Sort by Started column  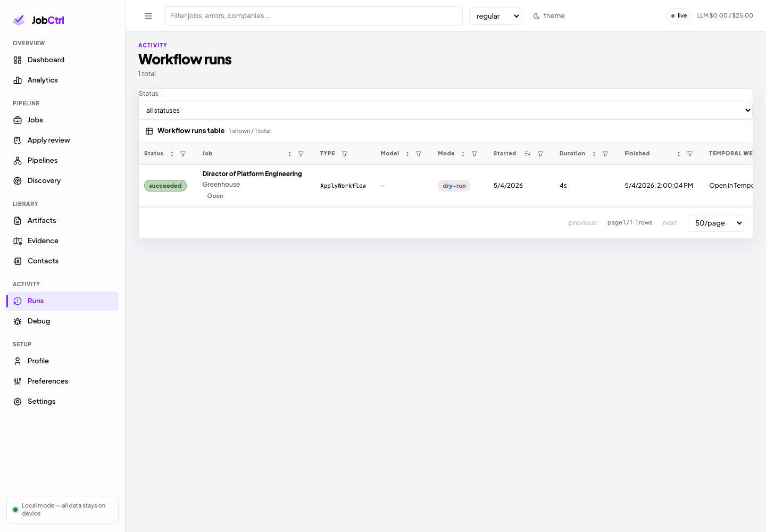[527, 154]
